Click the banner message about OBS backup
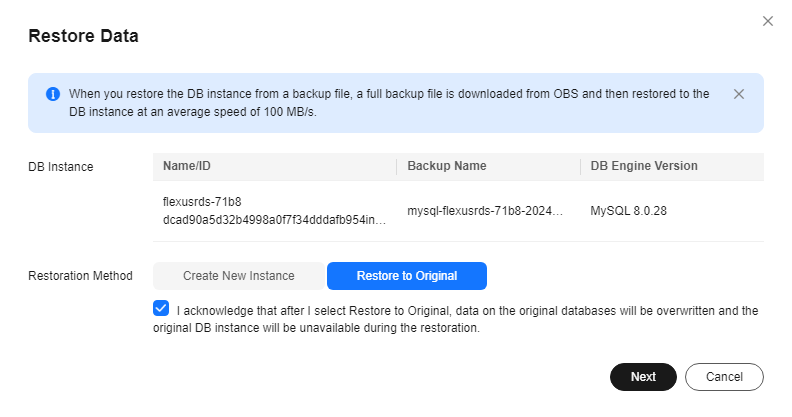 pyautogui.click(x=388, y=102)
